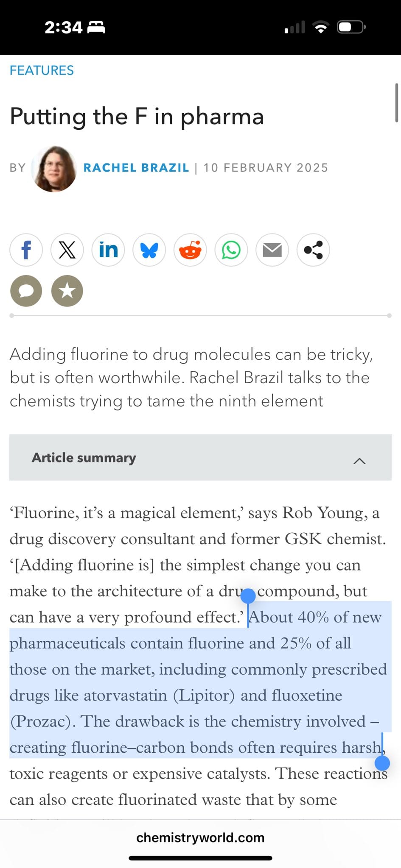This screenshot has width=401, height=868.
Task: Share article by email
Action: coord(272,250)
